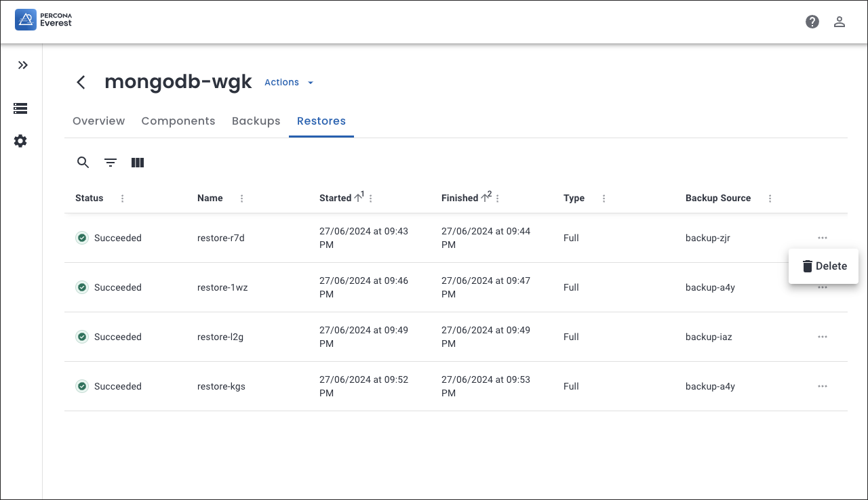Expand the sidebar with double chevron
The width and height of the screenshot is (868, 500).
[x=22, y=65]
